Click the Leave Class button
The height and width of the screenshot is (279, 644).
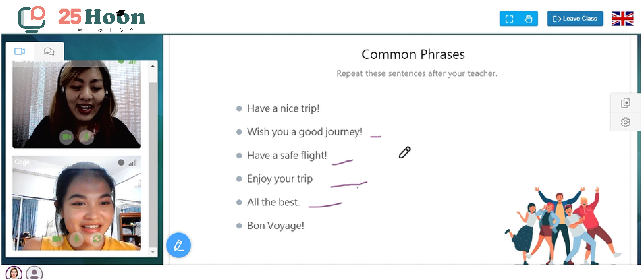[575, 19]
